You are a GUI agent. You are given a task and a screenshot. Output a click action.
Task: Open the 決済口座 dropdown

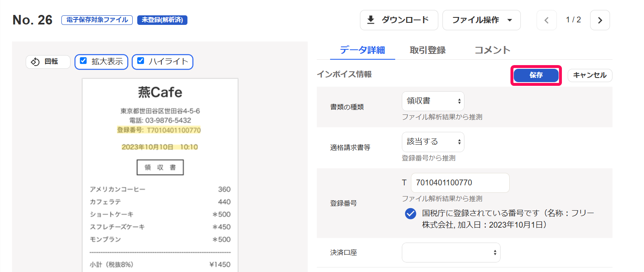pos(451,253)
